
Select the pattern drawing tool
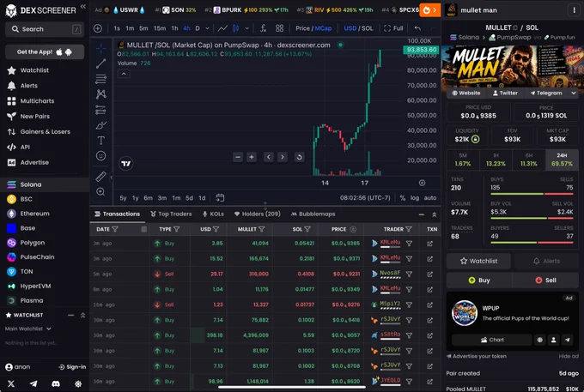101,94
